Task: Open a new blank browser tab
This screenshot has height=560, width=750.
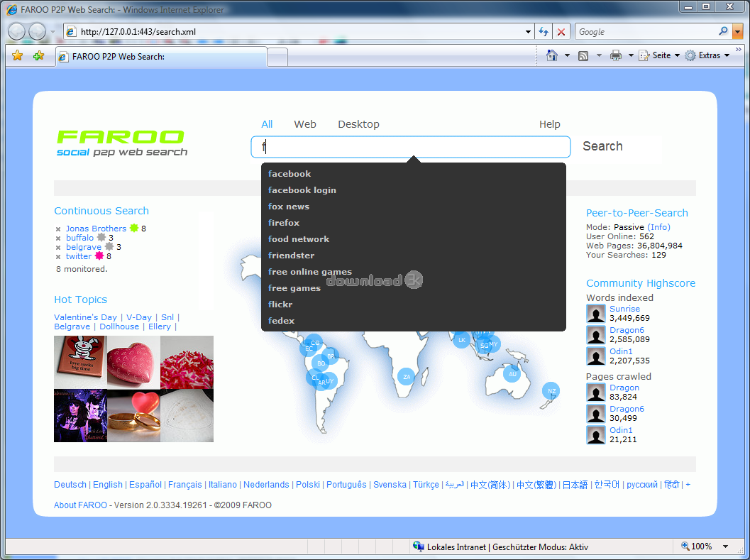Action: [x=277, y=57]
